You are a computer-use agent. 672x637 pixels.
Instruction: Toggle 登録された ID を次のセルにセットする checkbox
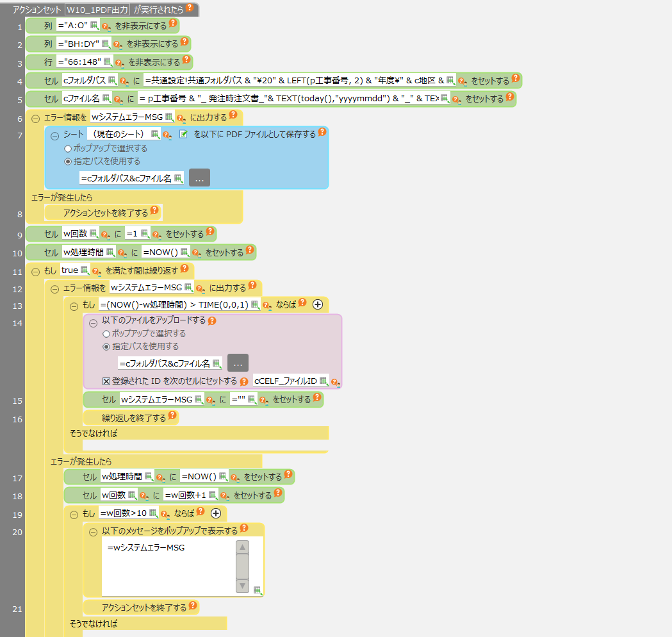106,381
